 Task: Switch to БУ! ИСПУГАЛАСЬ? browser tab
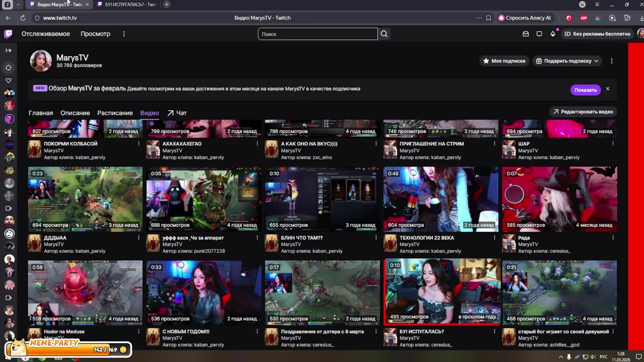[x=127, y=5]
